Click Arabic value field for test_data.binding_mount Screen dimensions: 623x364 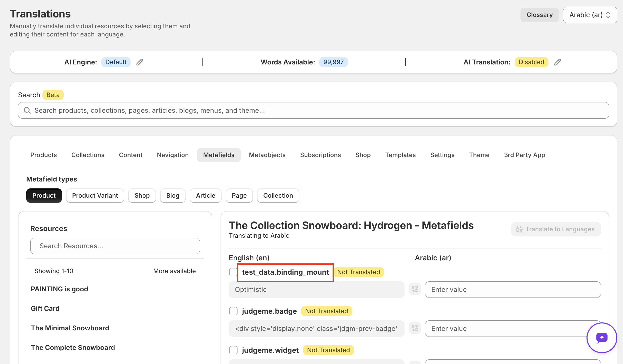click(513, 290)
